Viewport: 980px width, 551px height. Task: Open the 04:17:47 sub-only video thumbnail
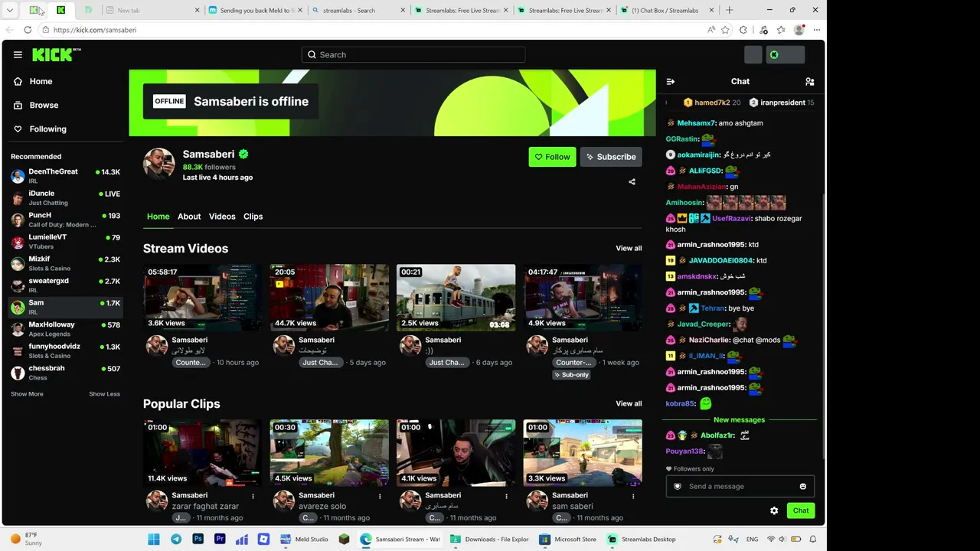(583, 298)
